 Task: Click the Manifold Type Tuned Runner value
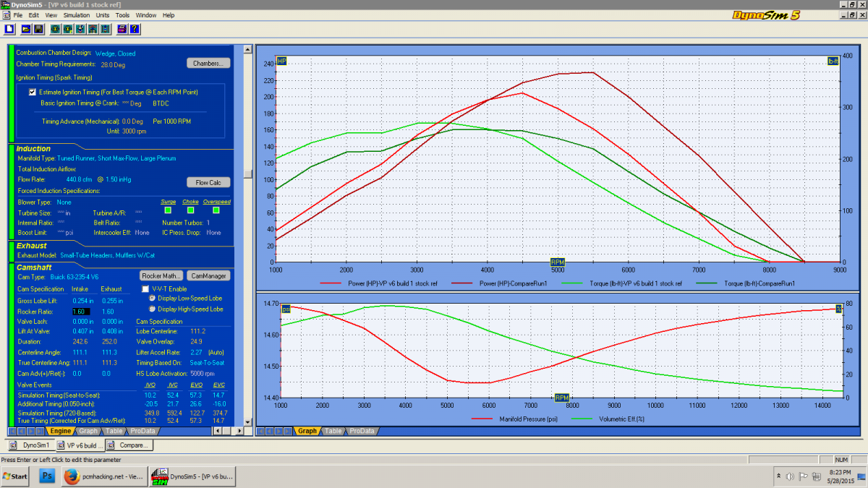click(x=117, y=158)
